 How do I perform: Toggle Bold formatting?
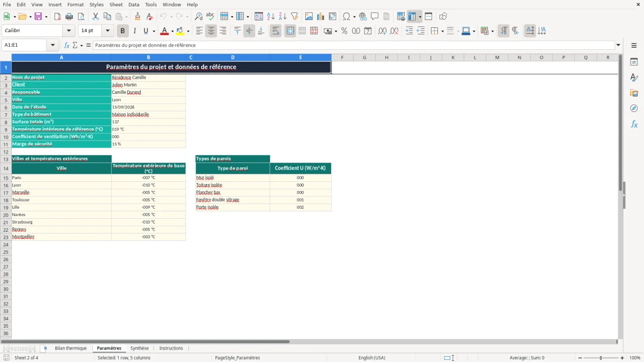(123, 31)
